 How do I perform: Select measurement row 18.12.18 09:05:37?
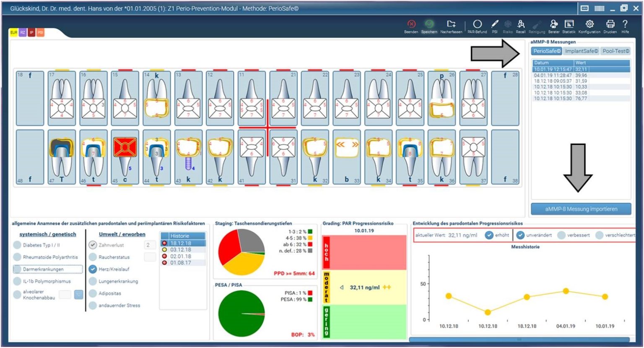click(581, 81)
